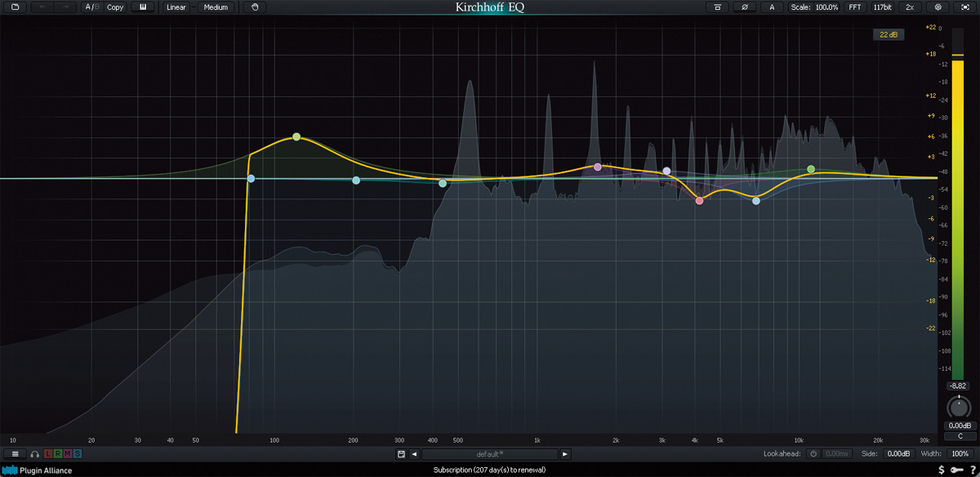Click the Side 0.00dB value field

click(x=898, y=454)
